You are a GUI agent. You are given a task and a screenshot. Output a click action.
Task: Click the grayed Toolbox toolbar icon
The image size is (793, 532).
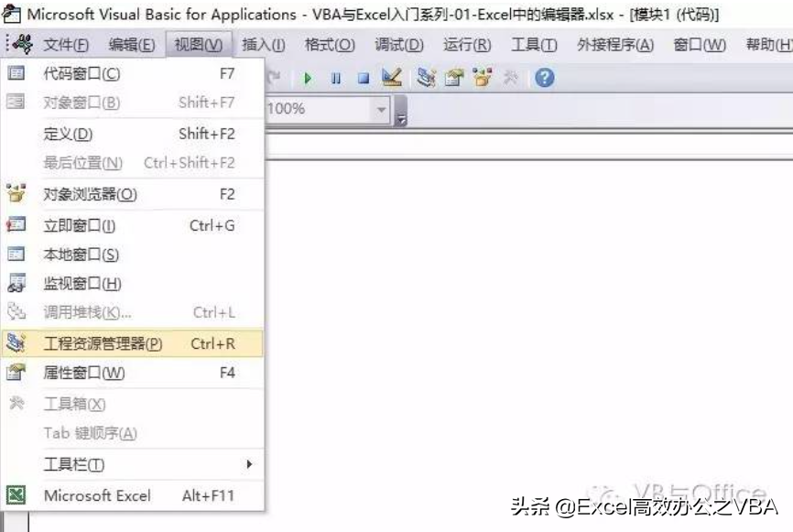pos(511,77)
